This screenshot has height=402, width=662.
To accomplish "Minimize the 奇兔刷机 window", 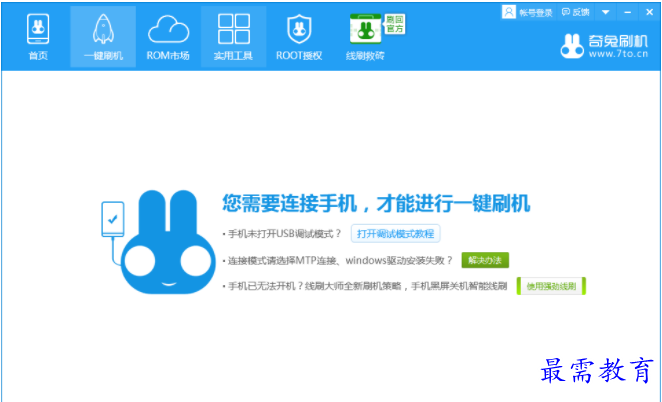I will coord(628,12).
